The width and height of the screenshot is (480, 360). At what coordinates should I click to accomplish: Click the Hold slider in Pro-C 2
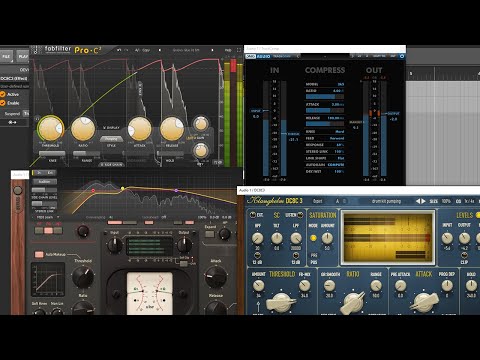coord(170,154)
